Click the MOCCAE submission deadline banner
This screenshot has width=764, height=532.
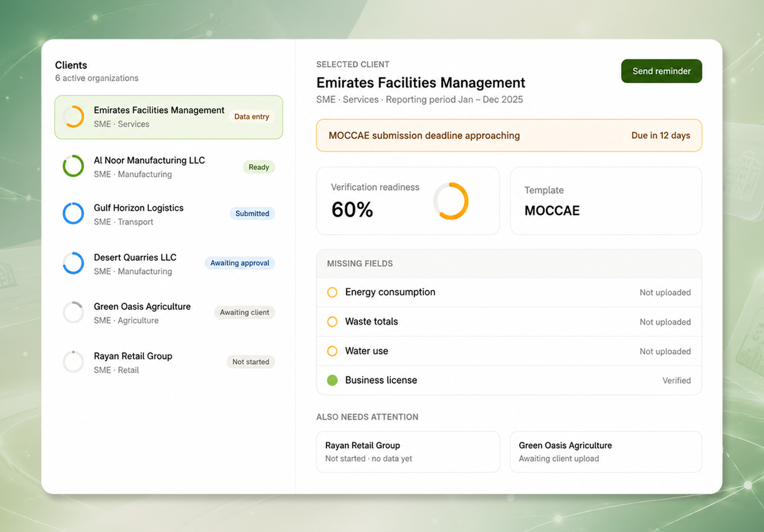coord(509,135)
